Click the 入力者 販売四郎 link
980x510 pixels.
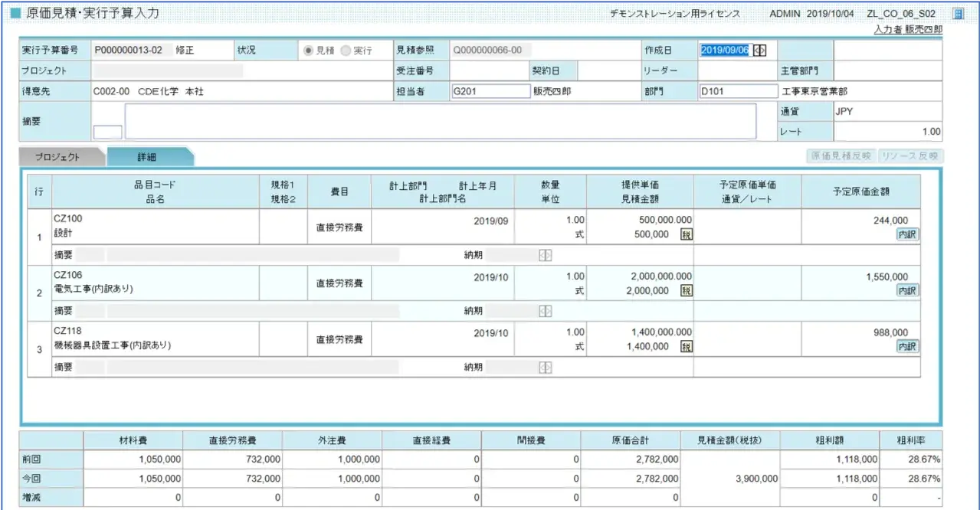(908, 29)
